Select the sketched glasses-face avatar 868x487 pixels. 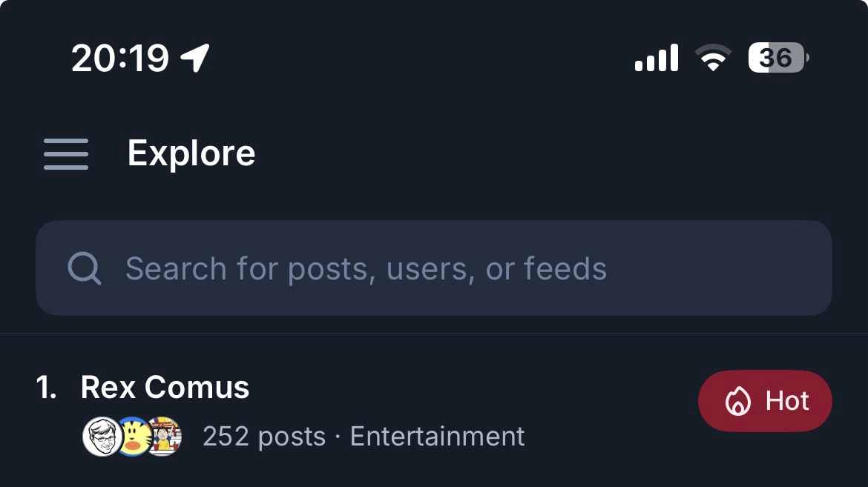point(101,436)
